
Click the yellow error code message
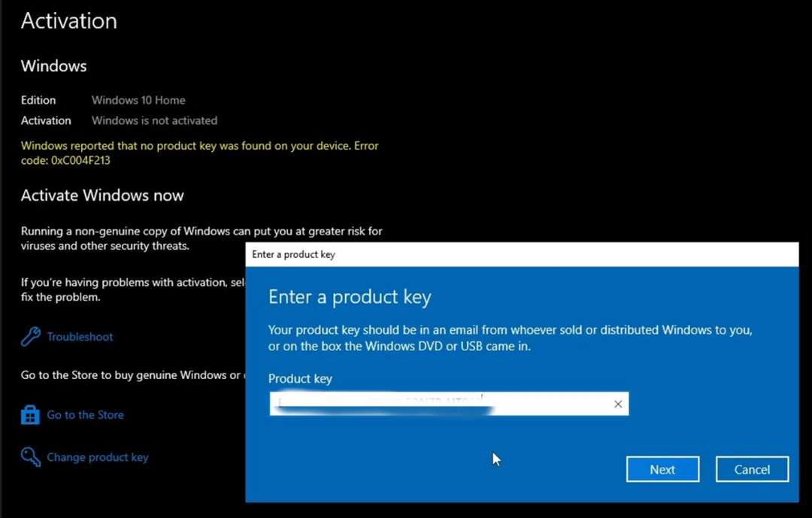199,153
